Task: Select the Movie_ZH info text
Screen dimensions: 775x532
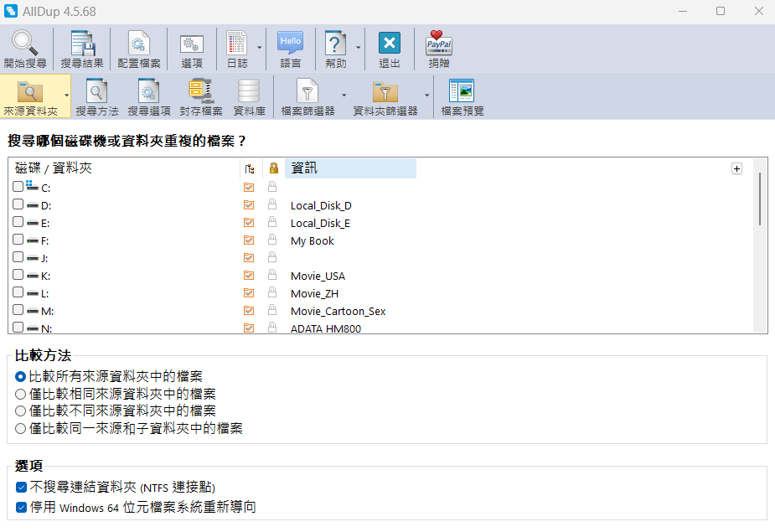Action: tap(314, 294)
